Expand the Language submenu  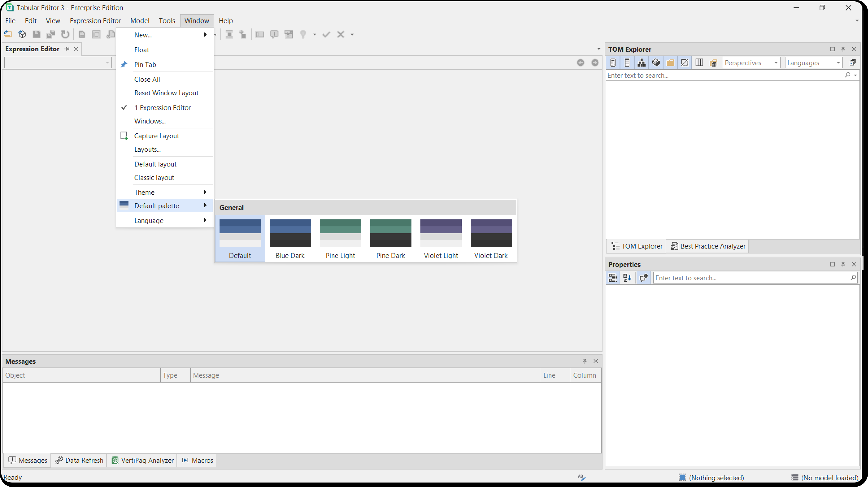coord(165,220)
